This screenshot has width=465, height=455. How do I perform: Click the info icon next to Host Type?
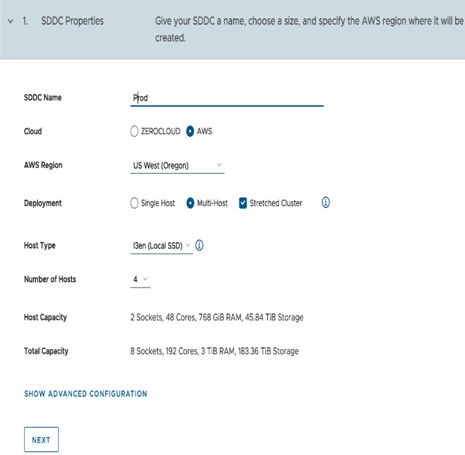[199, 245]
